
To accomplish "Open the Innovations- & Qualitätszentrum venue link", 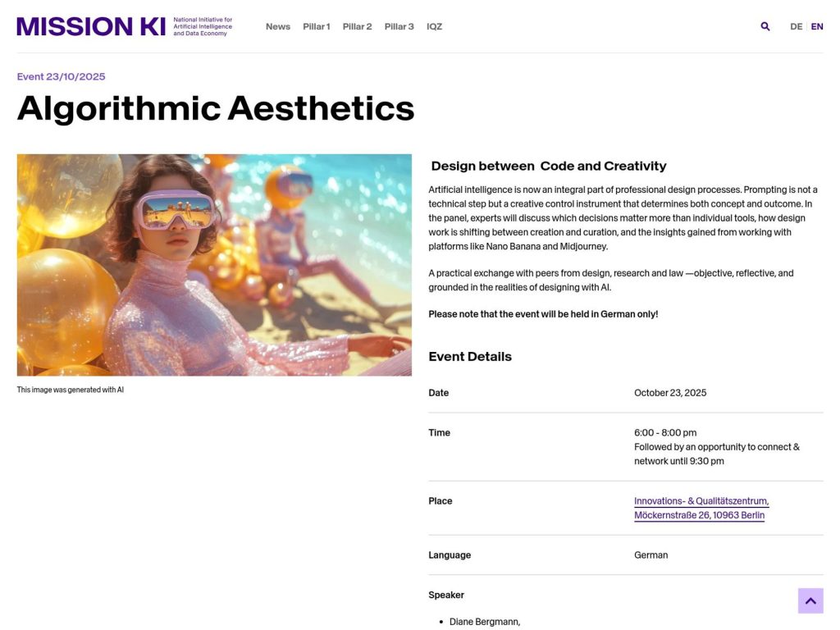I will (x=701, y=500).
